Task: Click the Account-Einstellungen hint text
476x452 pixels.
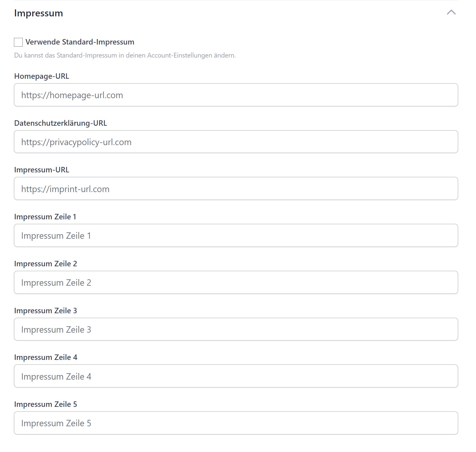Action: (x=125, y=55)
